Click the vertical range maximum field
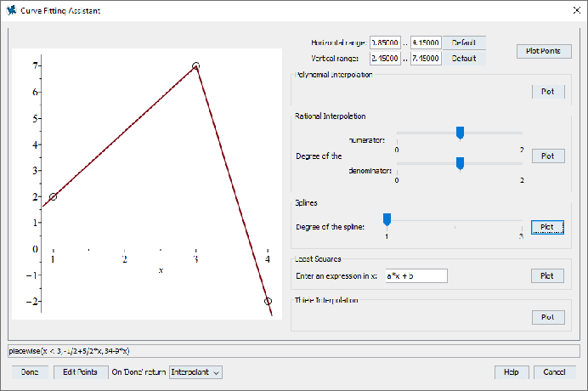588x391 pixels. point(425,59)
